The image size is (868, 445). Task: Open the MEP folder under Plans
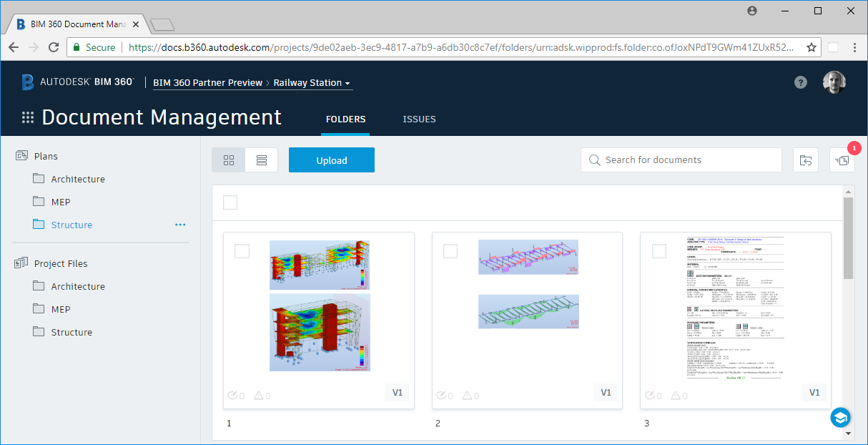click(x=61, y=202)
